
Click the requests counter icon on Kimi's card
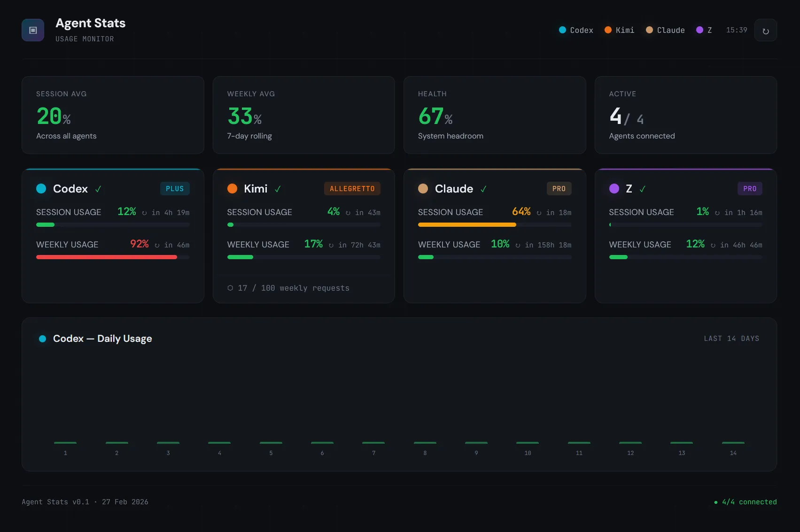pos(230,288)
